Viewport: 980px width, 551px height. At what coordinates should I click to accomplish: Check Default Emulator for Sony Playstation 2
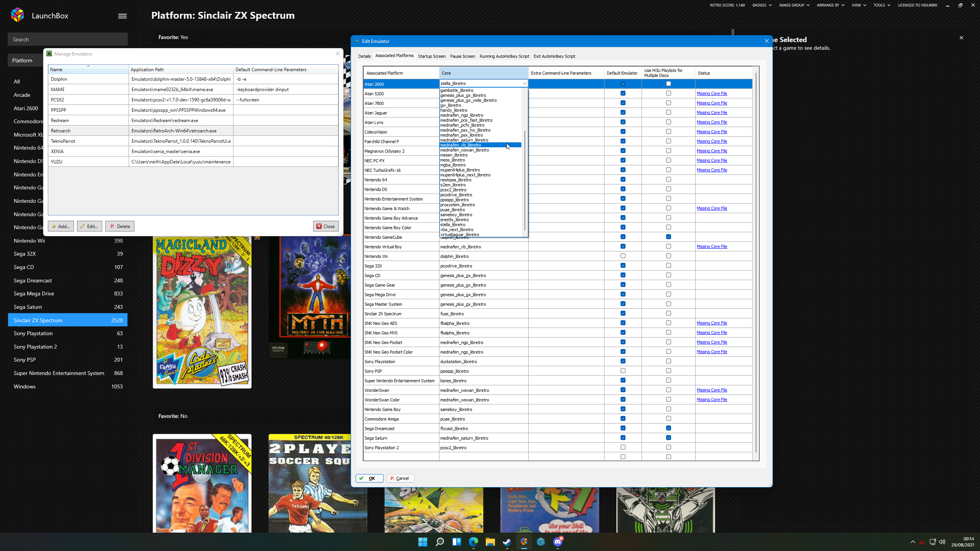tap(623, 447)
